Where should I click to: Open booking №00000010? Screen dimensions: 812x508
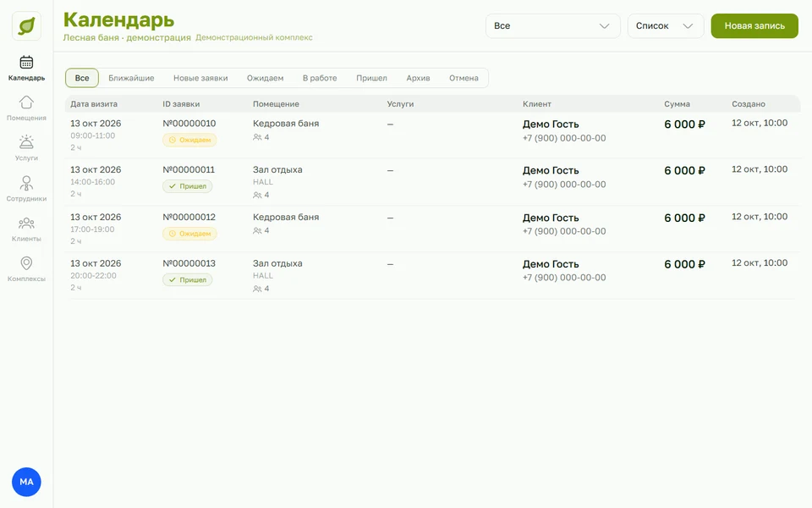pos(189,124)
